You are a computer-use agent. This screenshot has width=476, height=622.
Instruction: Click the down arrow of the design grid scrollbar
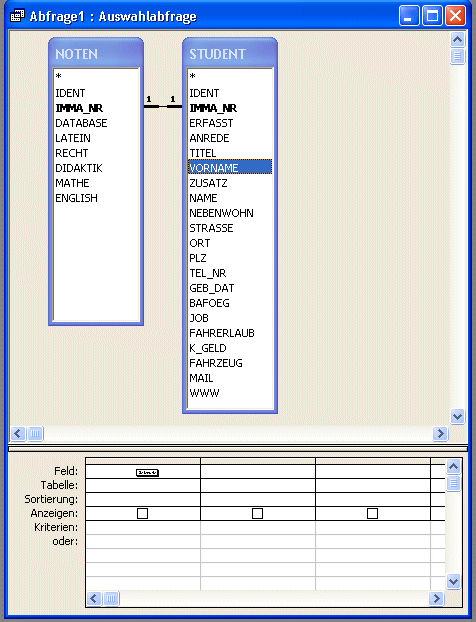453,582
